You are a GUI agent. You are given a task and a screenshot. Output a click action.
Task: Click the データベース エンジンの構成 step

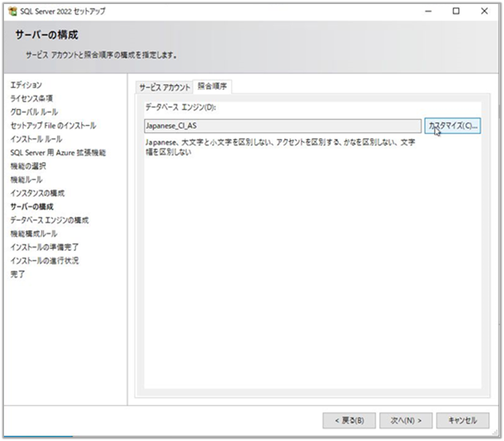50,220
